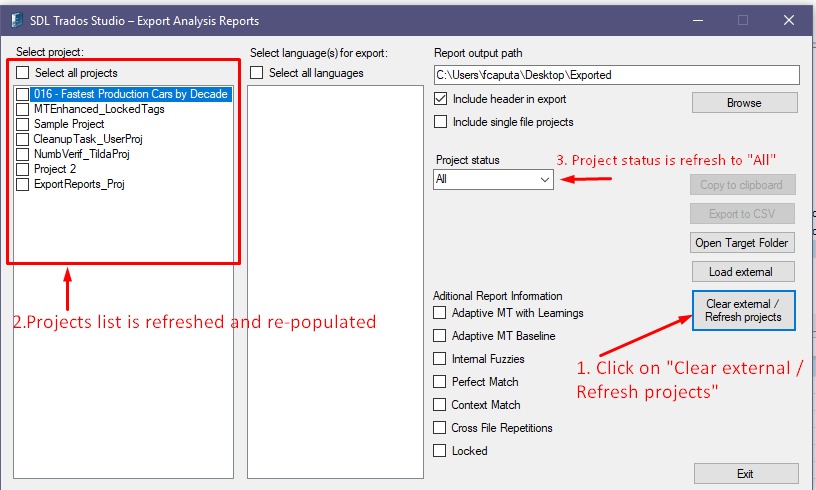Viewport: 816px width, 490px height.
Task: Enable Adaptive MT with Learnings option
Action: coord(440,313)
